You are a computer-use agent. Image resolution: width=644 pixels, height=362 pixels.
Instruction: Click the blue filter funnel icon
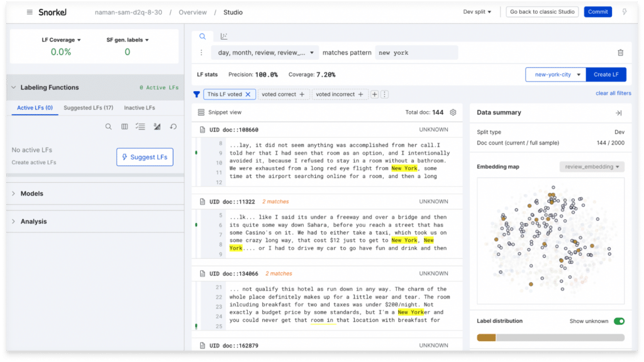tap(197, 94)
